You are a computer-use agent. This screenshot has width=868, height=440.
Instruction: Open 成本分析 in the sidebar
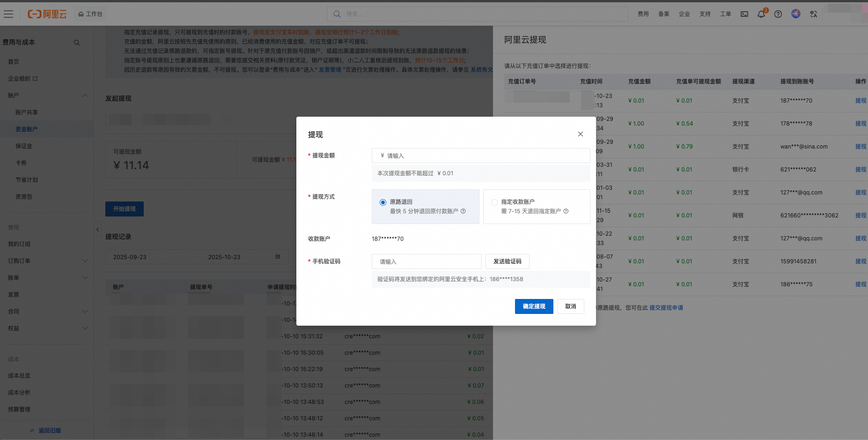coord(19,393)
